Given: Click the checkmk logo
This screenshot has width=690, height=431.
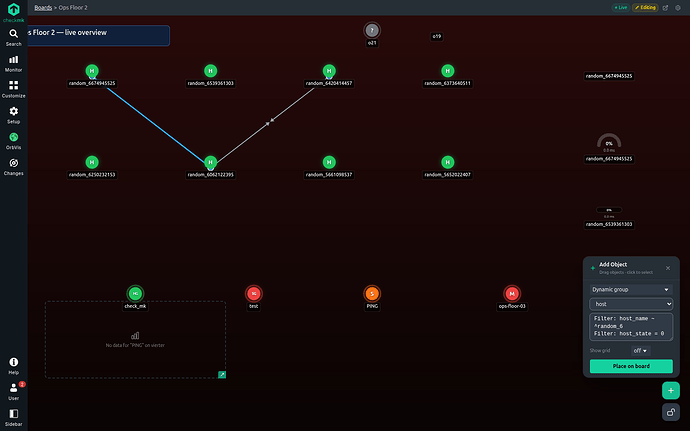Looking at the screenshot, I should (x=14, y=12).
